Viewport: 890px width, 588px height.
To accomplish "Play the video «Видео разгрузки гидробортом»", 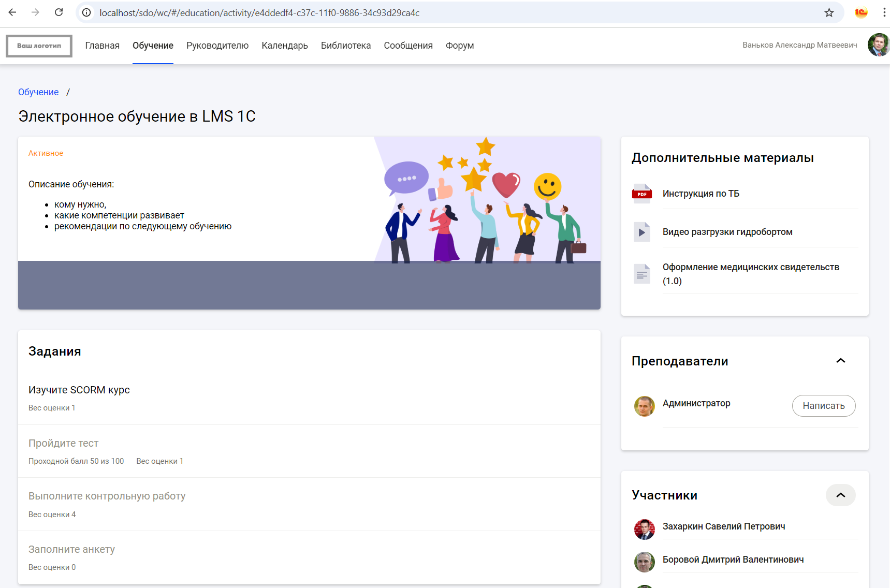I will pyautogui.click(x=727, y=231).
